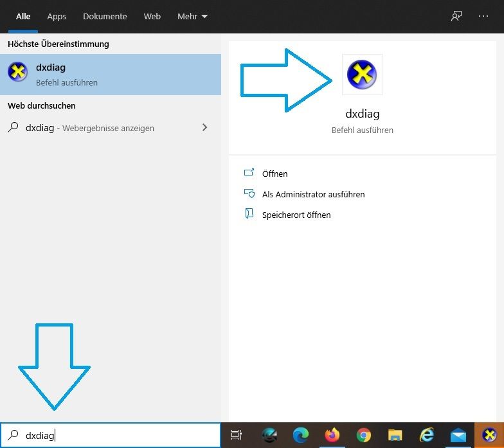
Task: Click the dxdiag icon in the taskbar
Action: pos(489,435)
